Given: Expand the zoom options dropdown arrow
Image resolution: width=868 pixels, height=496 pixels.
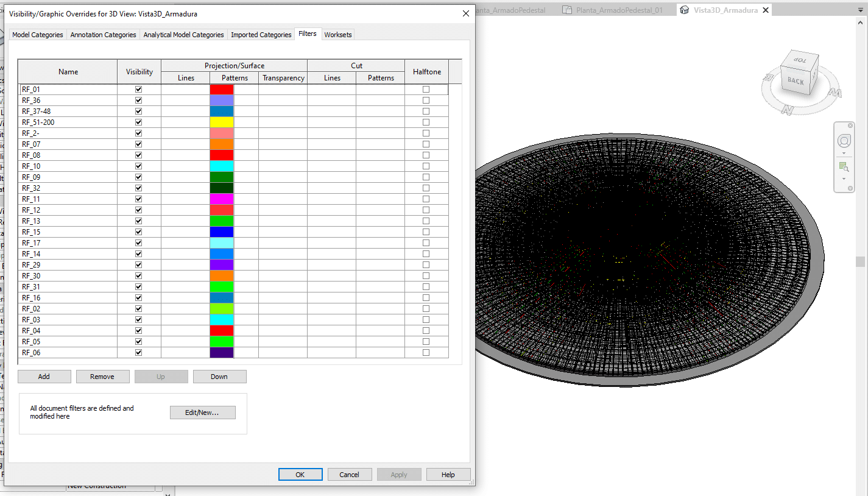Looking at the screenshot, I should click(844, 179).
